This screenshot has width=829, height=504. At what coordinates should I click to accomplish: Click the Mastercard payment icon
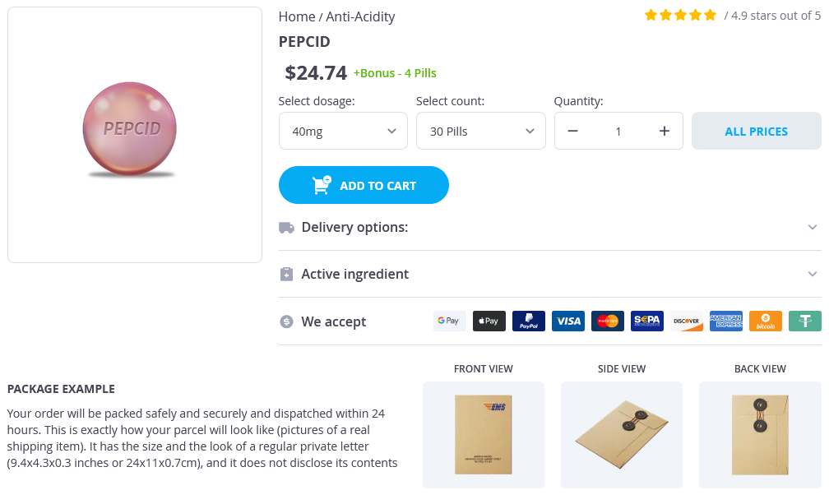pyautogui.click(x=608, y=321)
